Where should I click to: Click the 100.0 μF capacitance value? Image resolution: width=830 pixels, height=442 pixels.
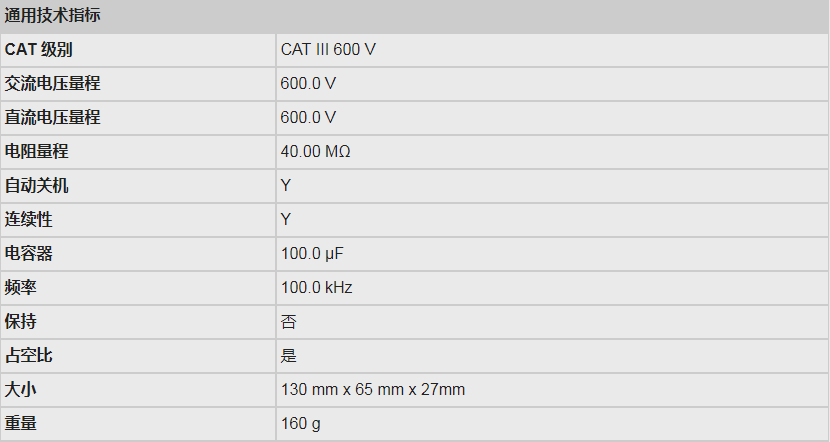click(x=313, y=254)
